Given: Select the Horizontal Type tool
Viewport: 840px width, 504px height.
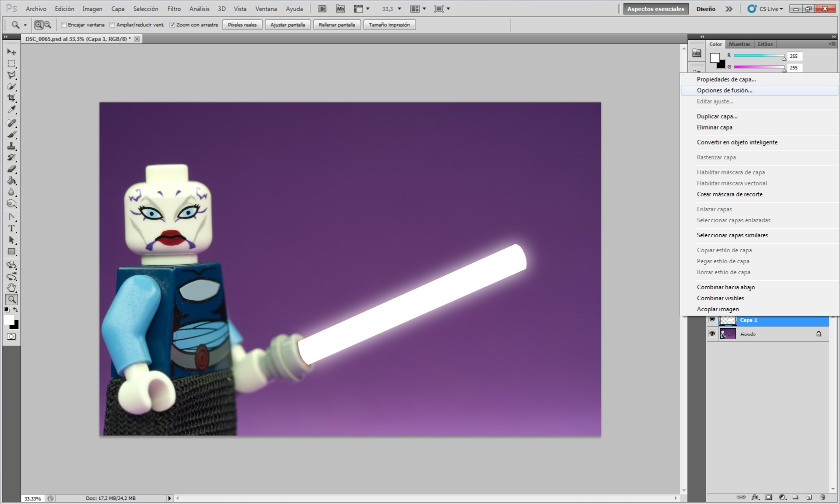Looking at the screenshot, I should point(11,229).
